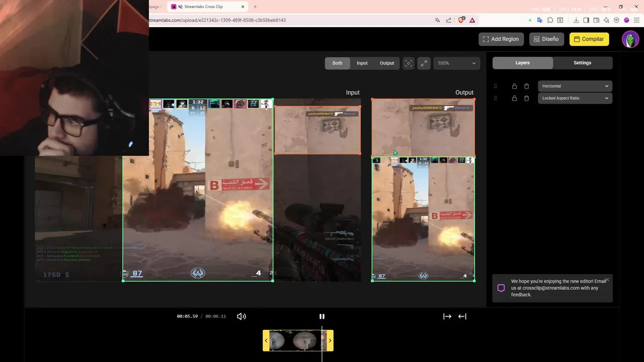Toggle lock on the Horizontal layer

514,86
